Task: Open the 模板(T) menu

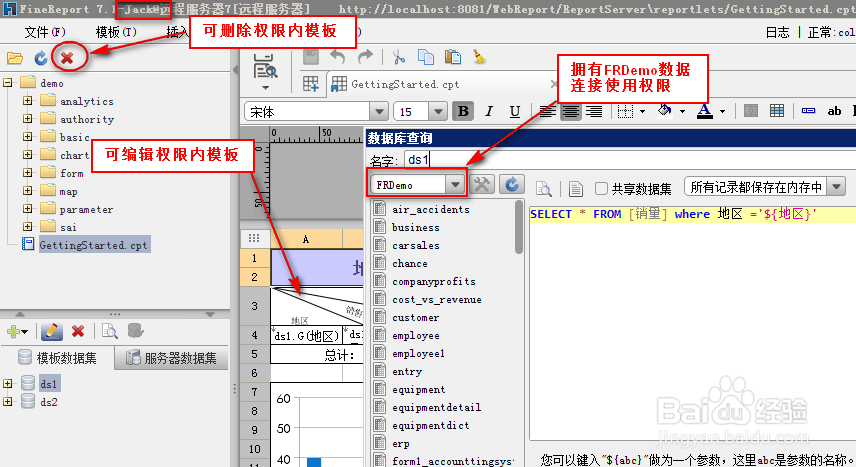Action: click(x=116, y=32)
